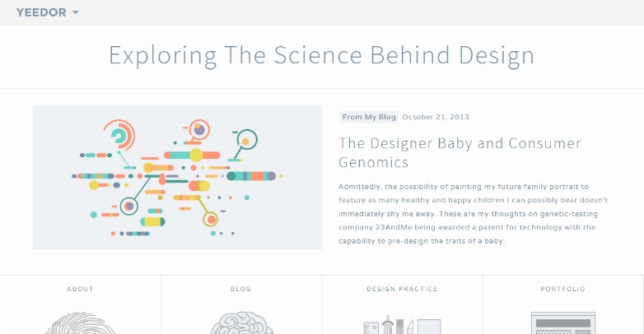The image size is (644, 334).
Task: Click the orange concentric arc shape in illustration
Action: 119,135
